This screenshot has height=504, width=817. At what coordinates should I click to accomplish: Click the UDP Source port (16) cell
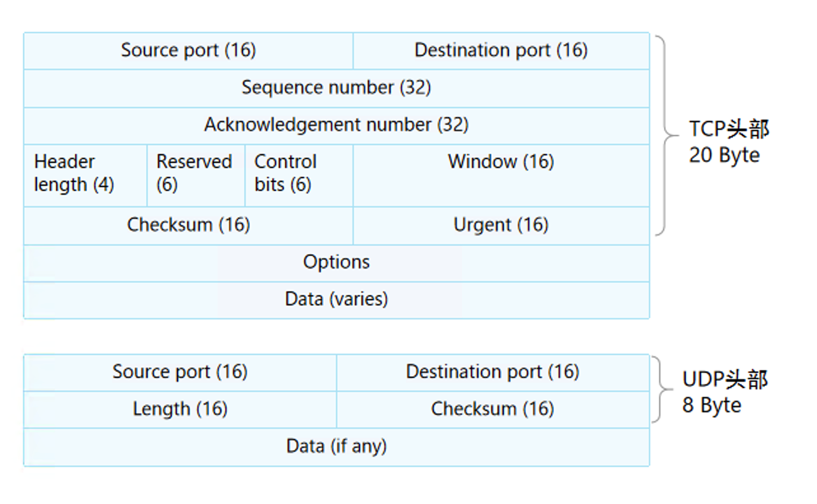[180, 372]
